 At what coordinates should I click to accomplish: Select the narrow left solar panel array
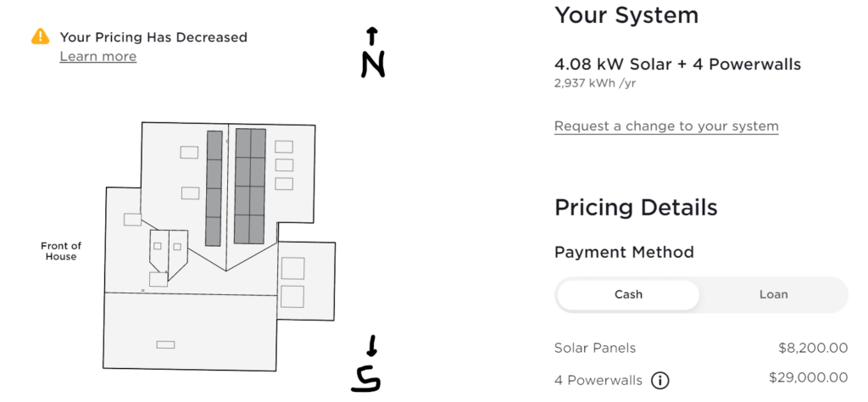coord(214,187)
